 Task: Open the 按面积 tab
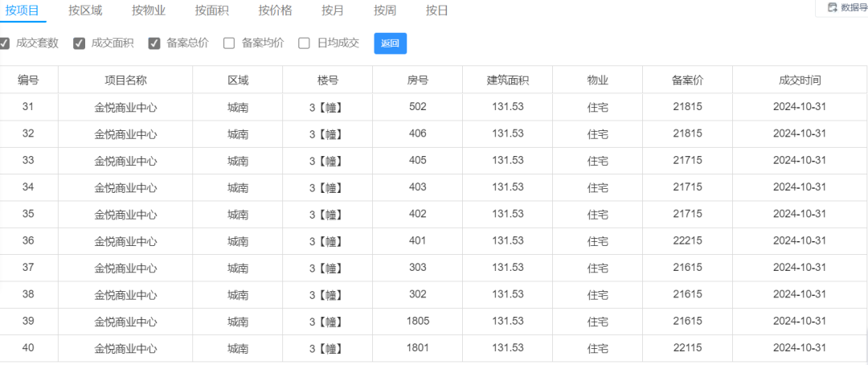click(x=212, y=10)
